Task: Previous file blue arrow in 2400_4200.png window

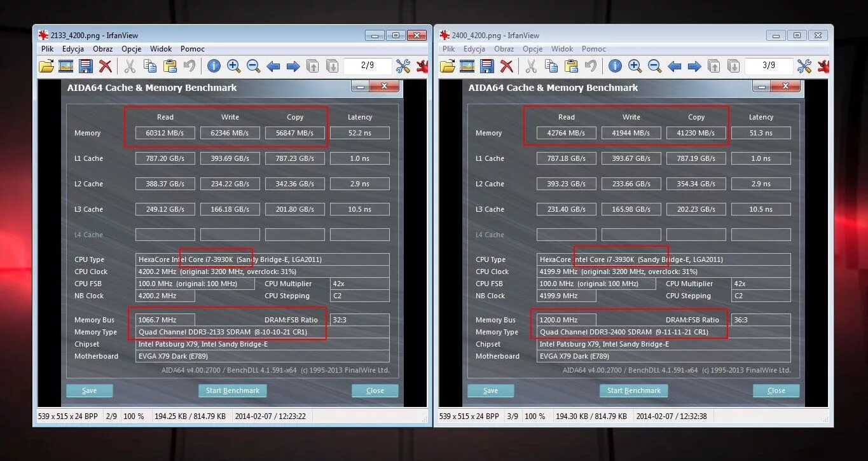Action: (675, 66)
